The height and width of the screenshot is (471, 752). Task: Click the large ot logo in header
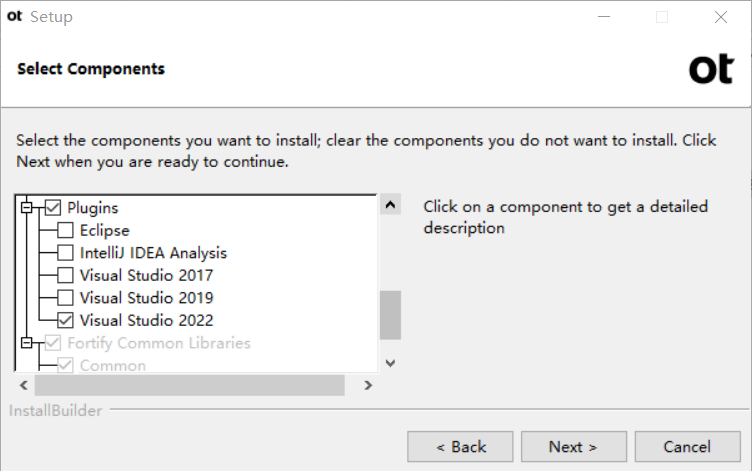[711, 70]
